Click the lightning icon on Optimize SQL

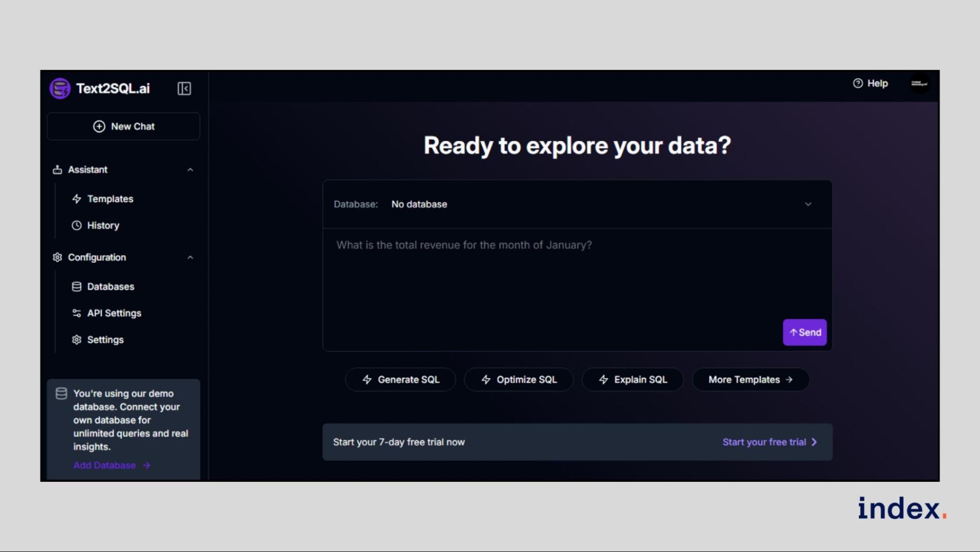486,380
